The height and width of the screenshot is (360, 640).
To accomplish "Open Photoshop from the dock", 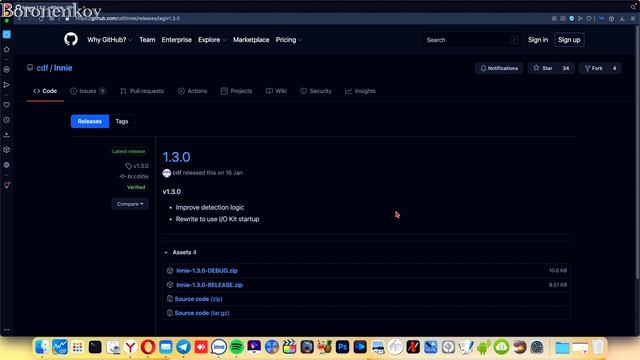I will click(x=342, y=347).
